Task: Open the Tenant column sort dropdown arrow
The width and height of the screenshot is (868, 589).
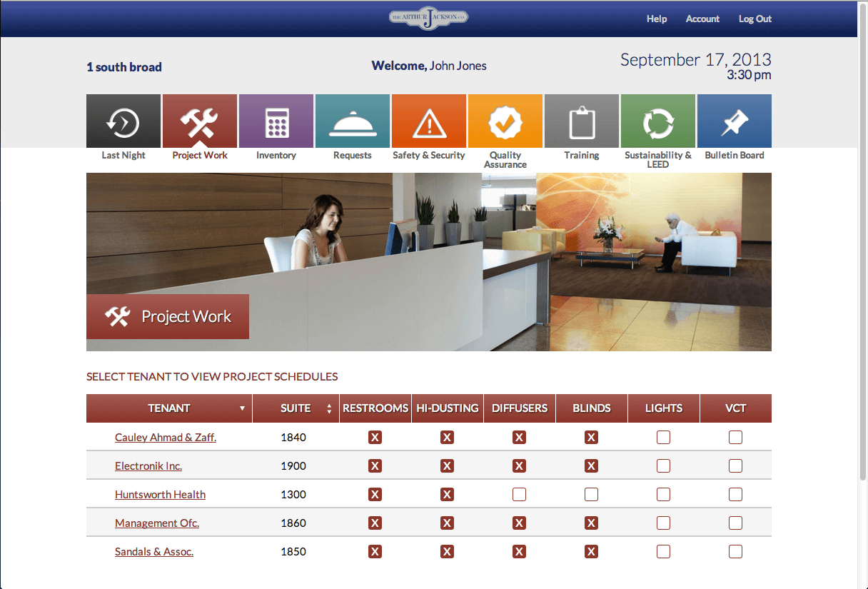Action: (x=242, y=409)
